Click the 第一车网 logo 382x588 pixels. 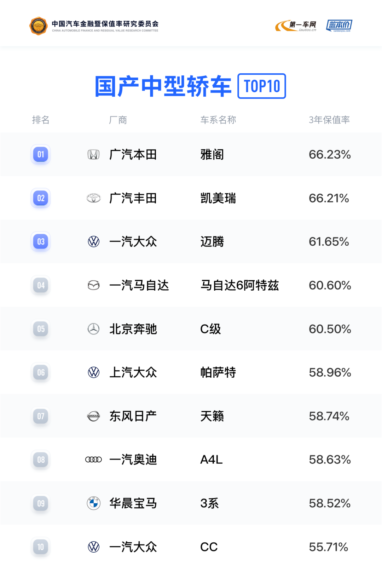click(296, 26)
